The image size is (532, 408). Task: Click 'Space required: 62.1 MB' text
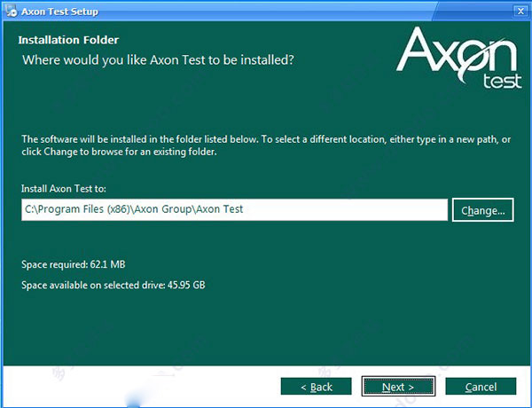coord(74,264)
